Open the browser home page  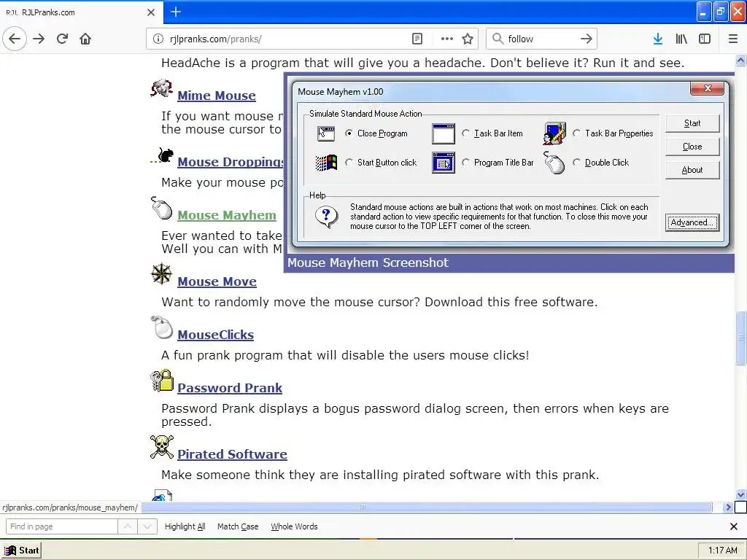tap(85, 39)
